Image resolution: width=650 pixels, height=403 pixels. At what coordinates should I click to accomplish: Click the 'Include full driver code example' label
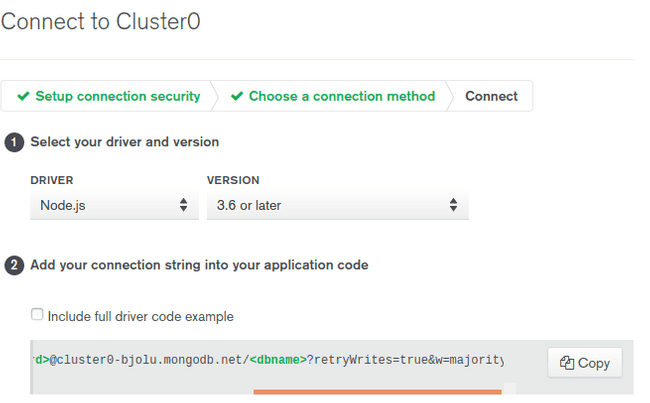[x=141, y=317]
